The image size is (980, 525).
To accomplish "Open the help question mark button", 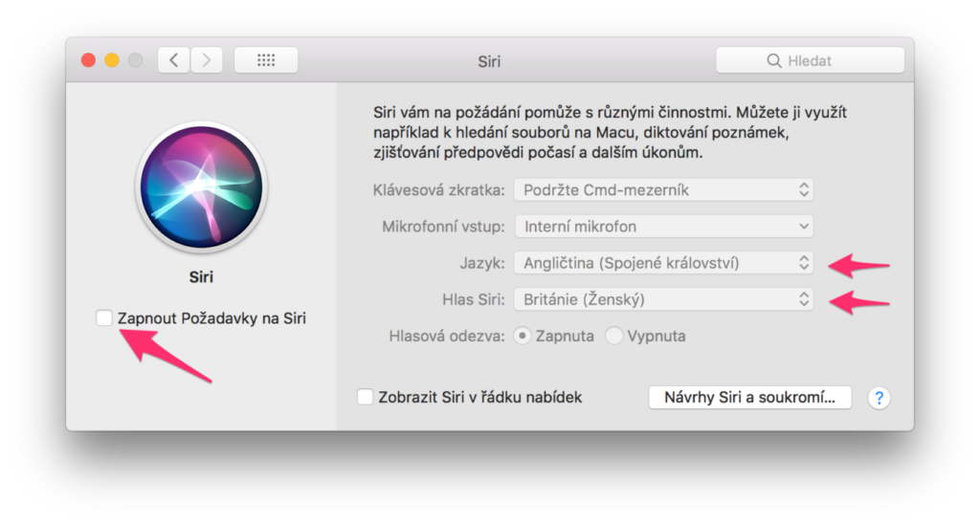I will click(879, 398).
